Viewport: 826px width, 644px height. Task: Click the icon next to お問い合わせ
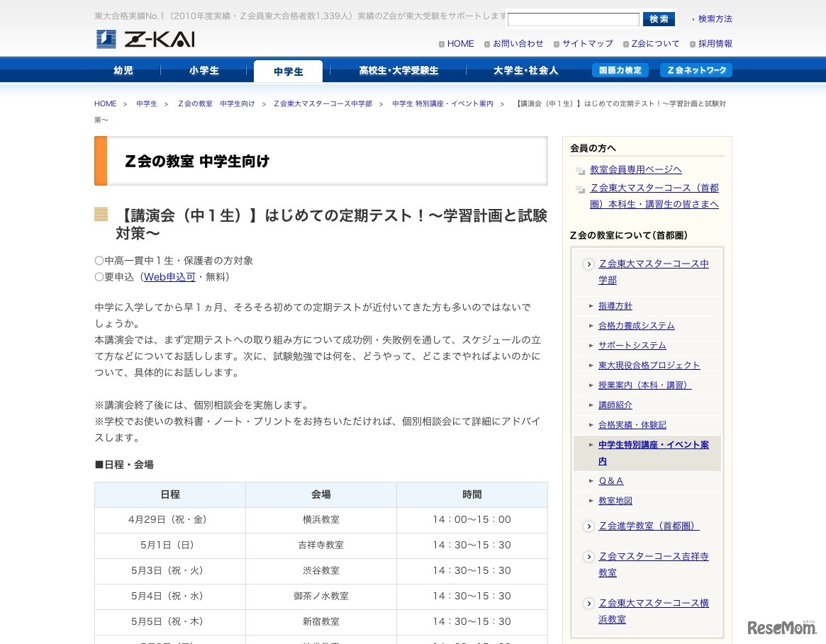coord(488,43)
